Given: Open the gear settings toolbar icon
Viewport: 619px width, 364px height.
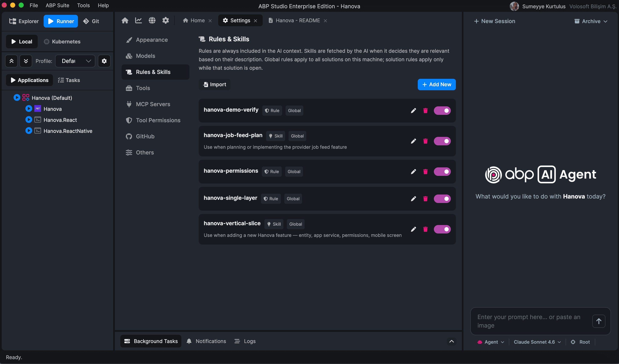Looking at the screenshot, I should click(x=166, y=20).
